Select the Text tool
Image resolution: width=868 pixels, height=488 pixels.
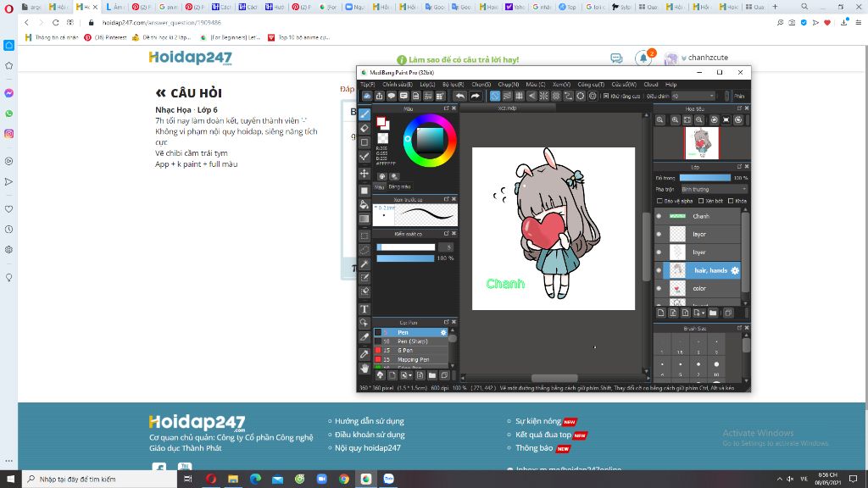pos(364,309)
